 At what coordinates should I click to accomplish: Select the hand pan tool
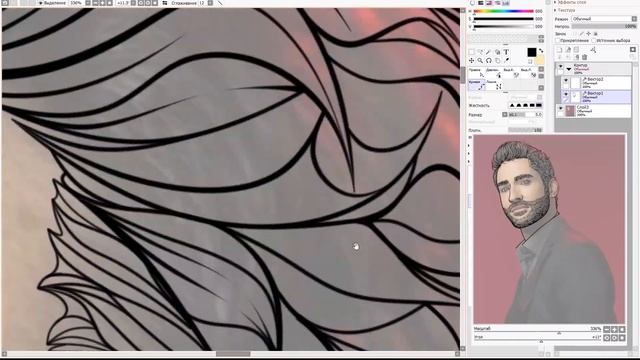[498, 61]
